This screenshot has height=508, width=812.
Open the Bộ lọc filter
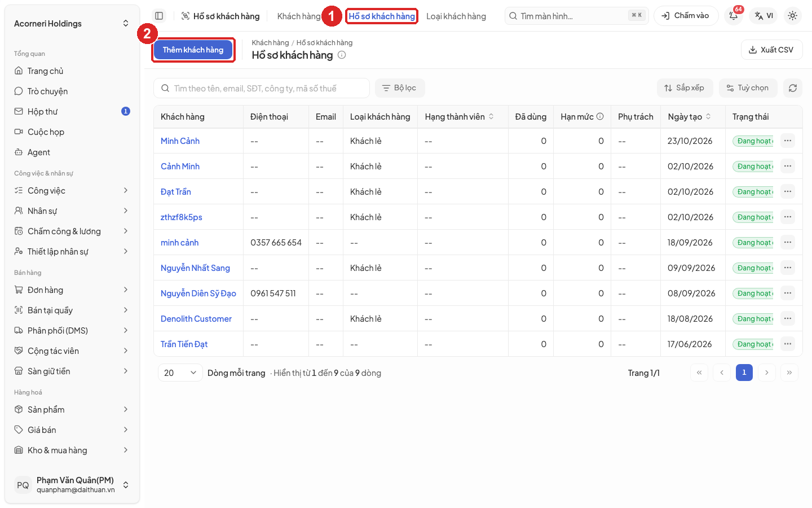click(400, 88)
